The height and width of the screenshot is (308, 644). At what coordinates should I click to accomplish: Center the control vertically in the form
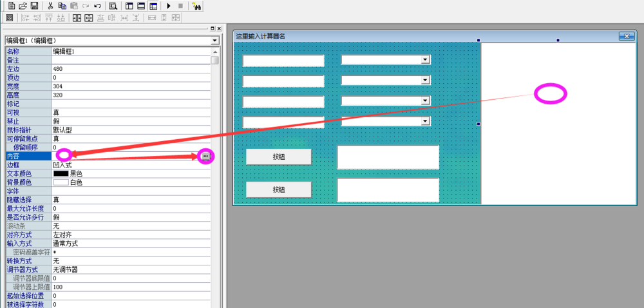click(x=89, y=17)
